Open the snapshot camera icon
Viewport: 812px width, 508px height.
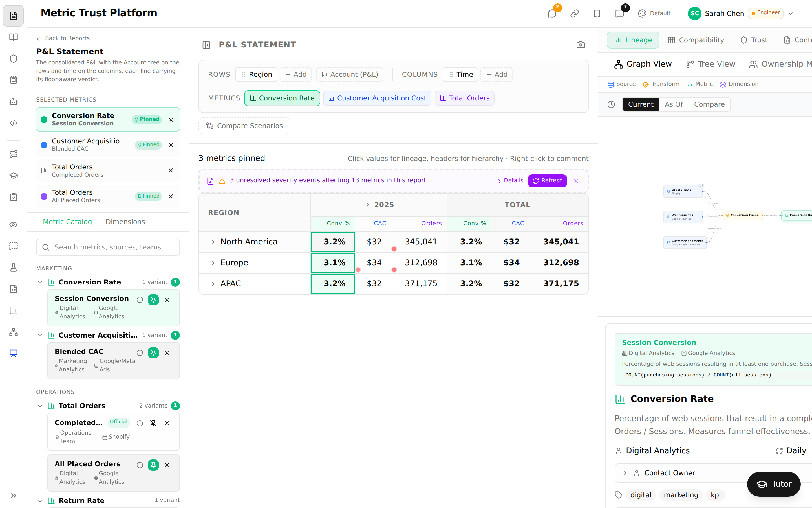[581, 45]
